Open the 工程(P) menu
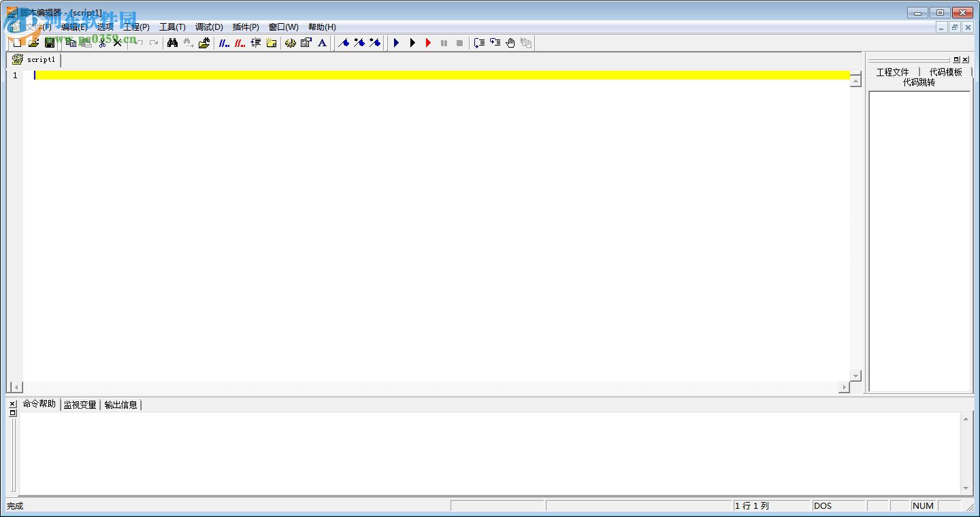Image resolution: width=980 pixels, height=517 pixels. click(x=136, y=27)
